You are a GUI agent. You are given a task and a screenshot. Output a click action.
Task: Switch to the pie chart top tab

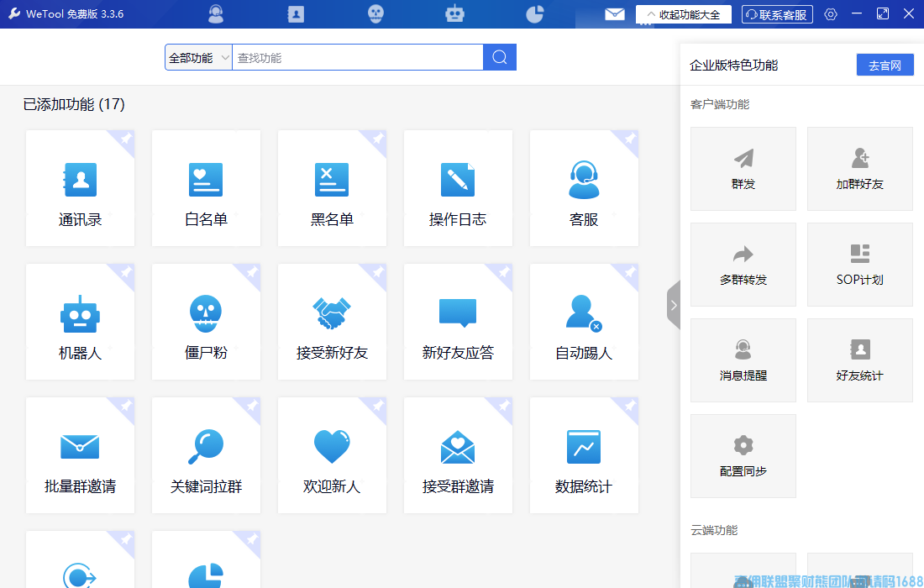[534, 14]
